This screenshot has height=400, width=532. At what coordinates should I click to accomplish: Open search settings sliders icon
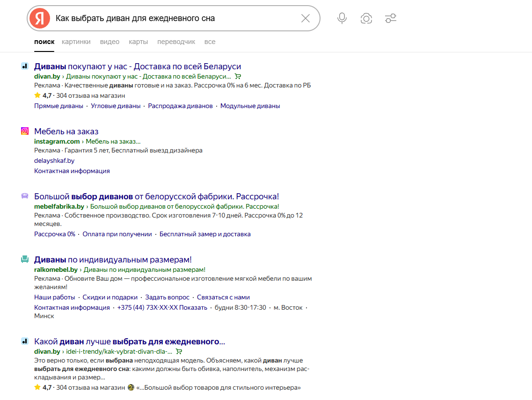point(391,18)
